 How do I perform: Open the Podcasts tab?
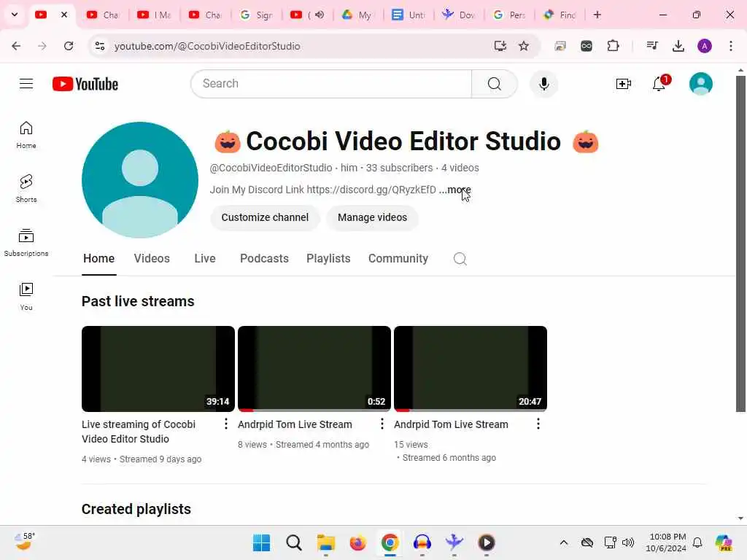[264, 259]
